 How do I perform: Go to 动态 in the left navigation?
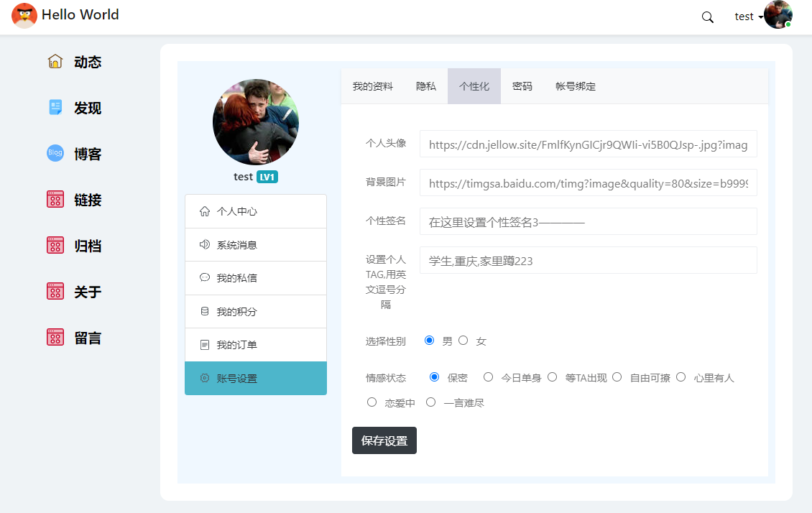tap(88, 62)
